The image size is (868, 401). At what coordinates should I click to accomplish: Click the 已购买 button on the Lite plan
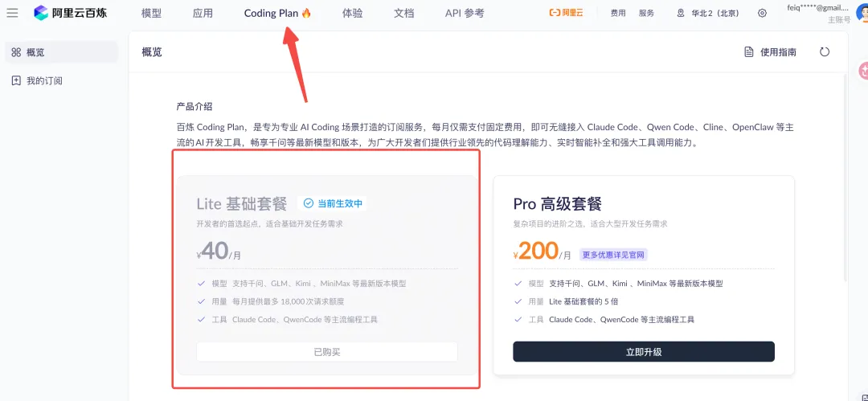click(x=326, y=352)
